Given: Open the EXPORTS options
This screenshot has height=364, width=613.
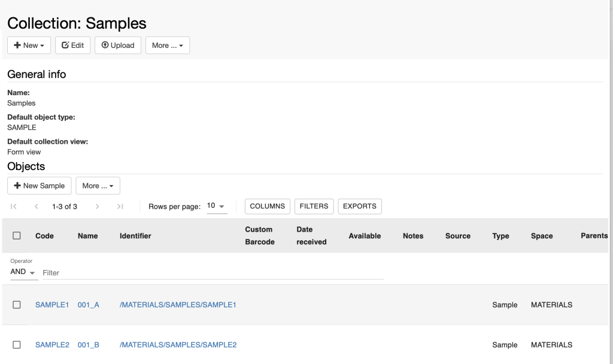Looking at the screenshot, I should point(360,207).
